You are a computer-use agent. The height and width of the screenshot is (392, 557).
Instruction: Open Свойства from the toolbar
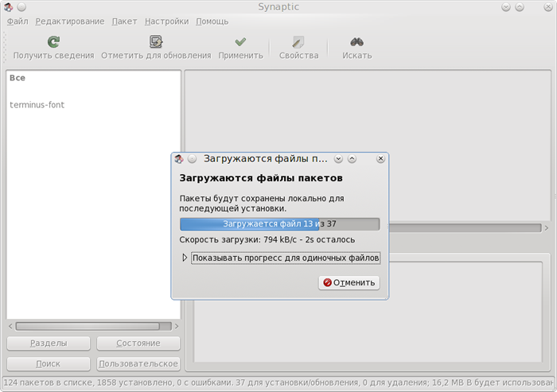(298, 42)
